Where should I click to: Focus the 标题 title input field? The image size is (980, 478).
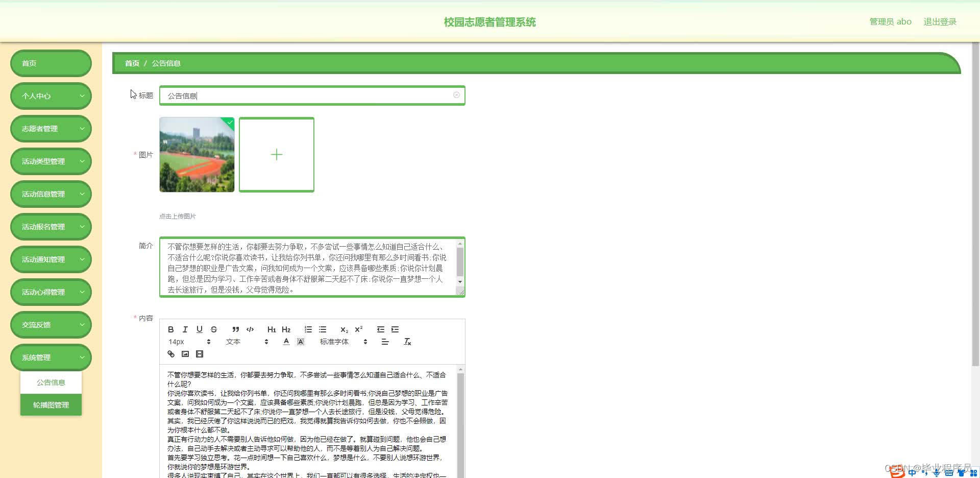pyautogui.click(x=312, y=95)
